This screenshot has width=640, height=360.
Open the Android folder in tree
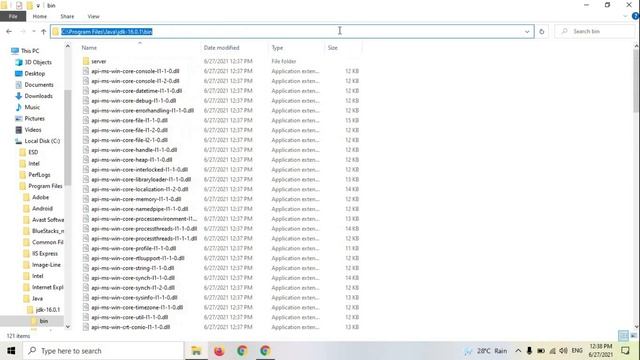[42, 209]
